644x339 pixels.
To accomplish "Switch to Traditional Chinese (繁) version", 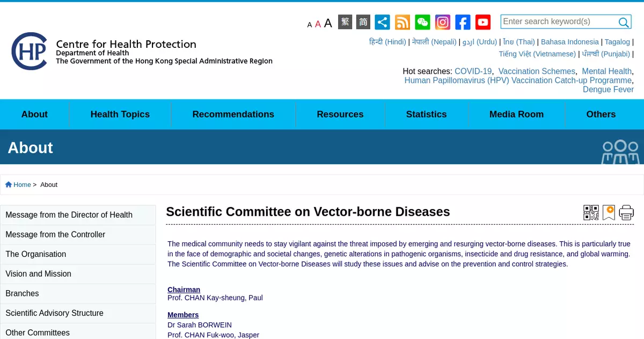I will click(345, 22).
